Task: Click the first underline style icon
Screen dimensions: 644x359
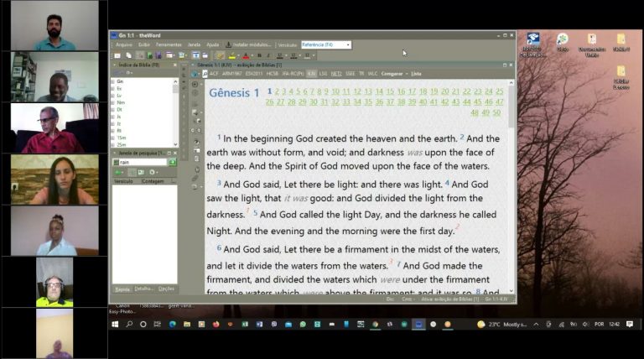Action: (280, 55)
